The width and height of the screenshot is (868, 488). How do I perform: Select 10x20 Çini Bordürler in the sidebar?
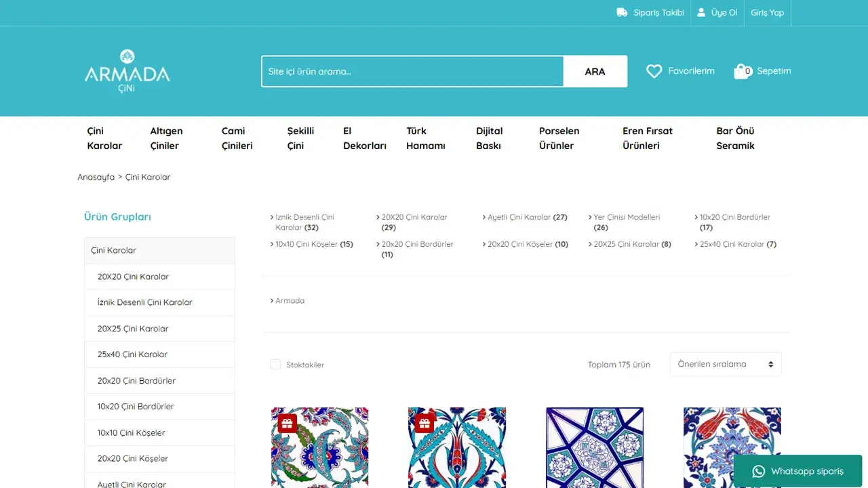(159, 407)
